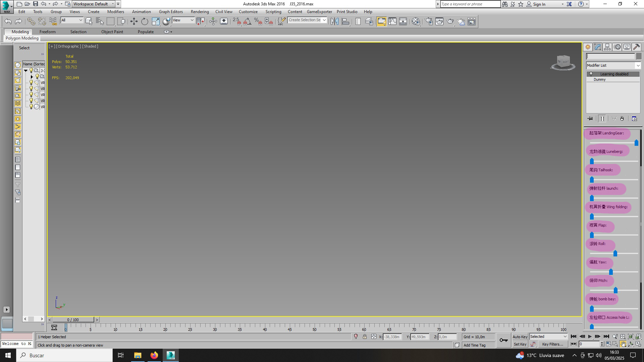This screenshot has width=644, height=362.
Task: Click Select and Link tool
Action: tap(31, 21)
